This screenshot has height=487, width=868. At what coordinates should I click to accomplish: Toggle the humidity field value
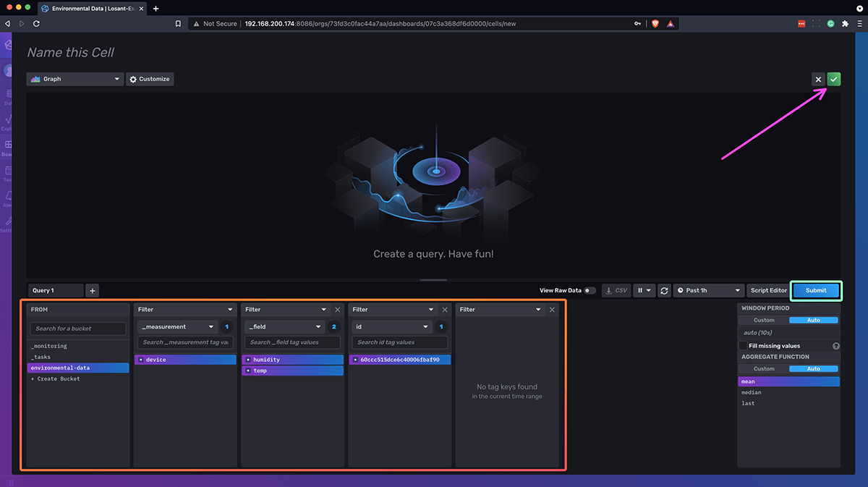tap(292, 360)
